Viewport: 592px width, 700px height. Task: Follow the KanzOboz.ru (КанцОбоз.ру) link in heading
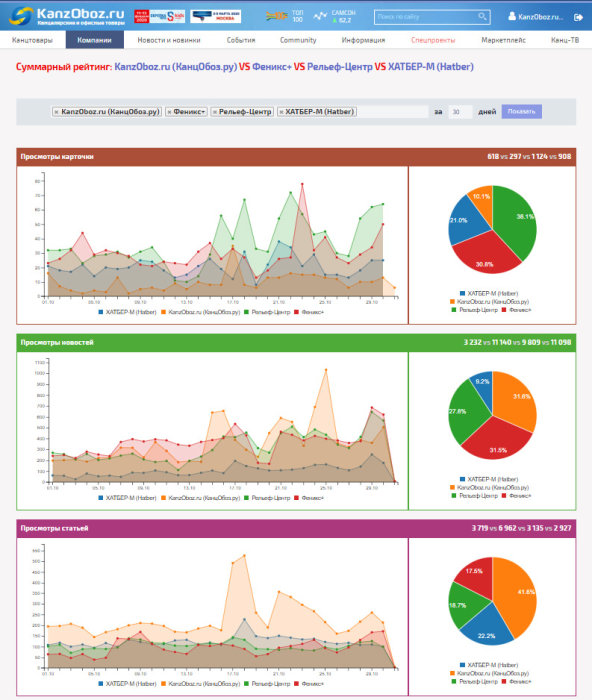tap(175, 67)
